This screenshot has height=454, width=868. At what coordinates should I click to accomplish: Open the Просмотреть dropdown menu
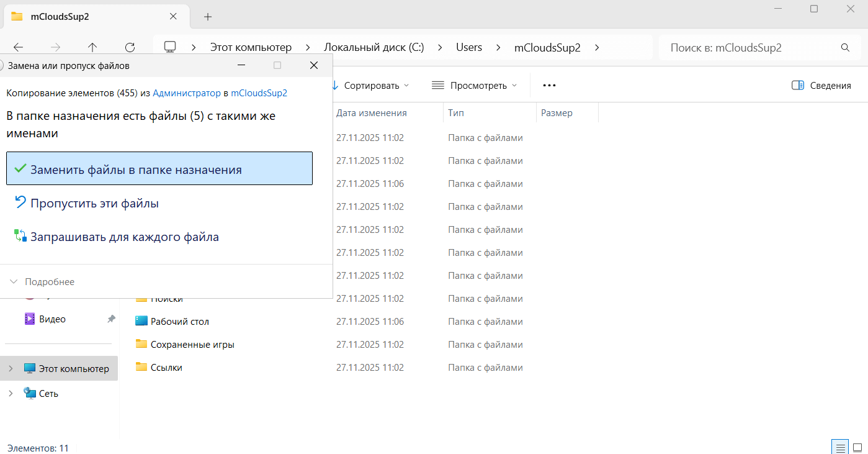click(475, 86)
